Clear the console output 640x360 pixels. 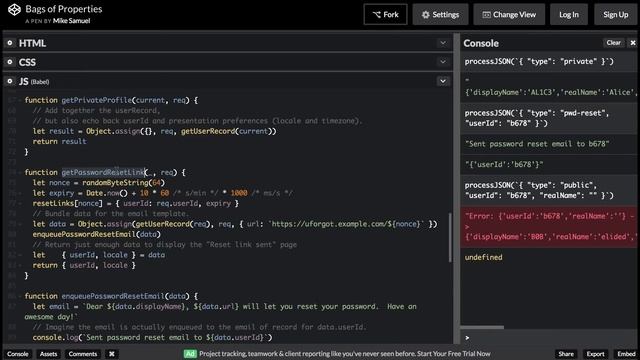pyautogui.click(x=613, y=42)
